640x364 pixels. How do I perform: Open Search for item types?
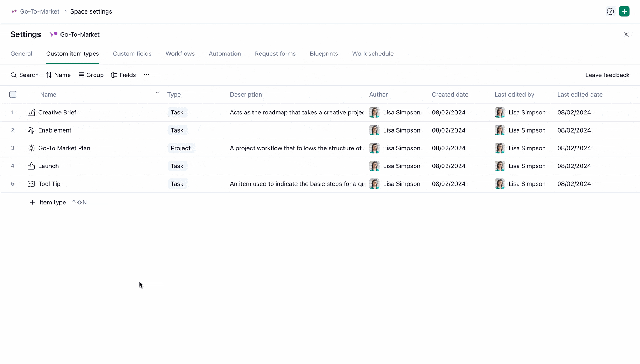tap(25, 75)
